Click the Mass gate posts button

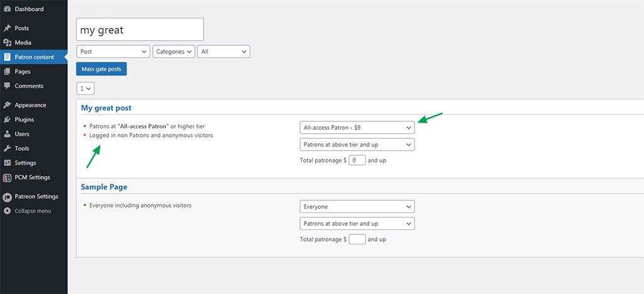pos(101,69)
